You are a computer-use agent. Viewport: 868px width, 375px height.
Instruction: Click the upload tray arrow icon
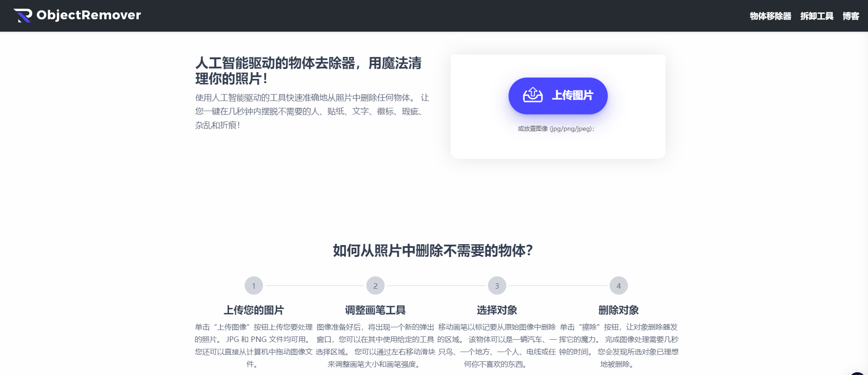(x=532, y=95)
